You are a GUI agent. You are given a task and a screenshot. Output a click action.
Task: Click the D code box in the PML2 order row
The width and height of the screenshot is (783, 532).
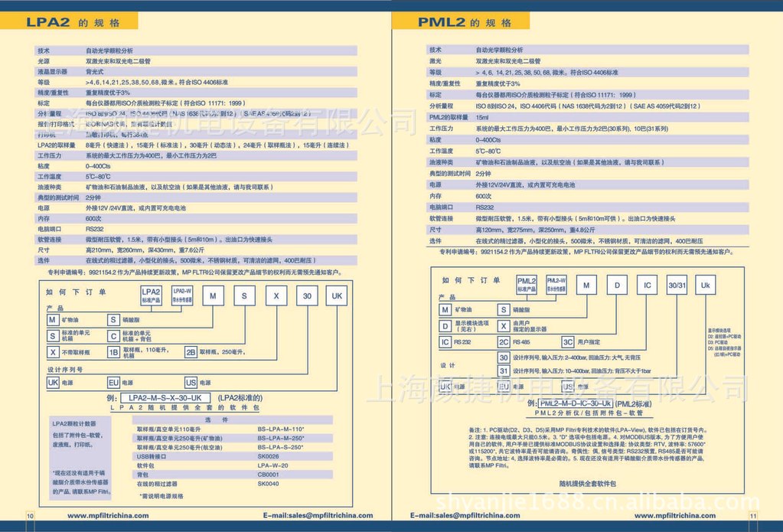[617, 286]
